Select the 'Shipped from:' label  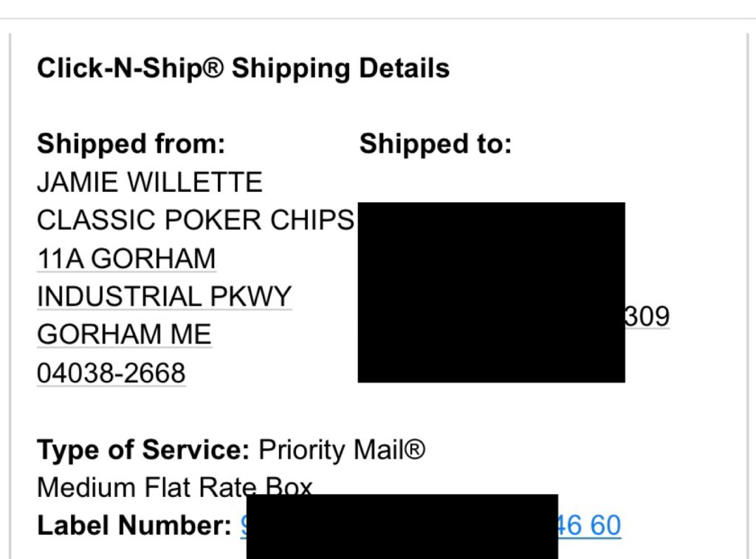coord(131,143)
